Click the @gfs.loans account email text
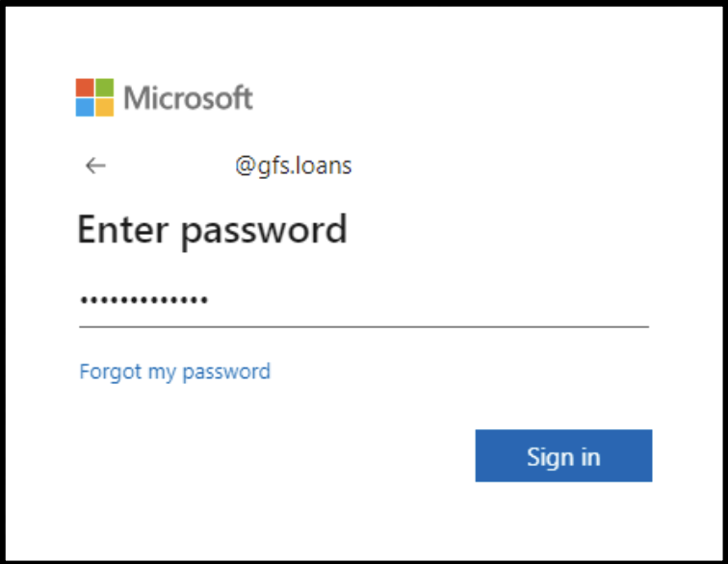Screen dimensions: 728x564 pyautogui.click(x=294, y=166)
